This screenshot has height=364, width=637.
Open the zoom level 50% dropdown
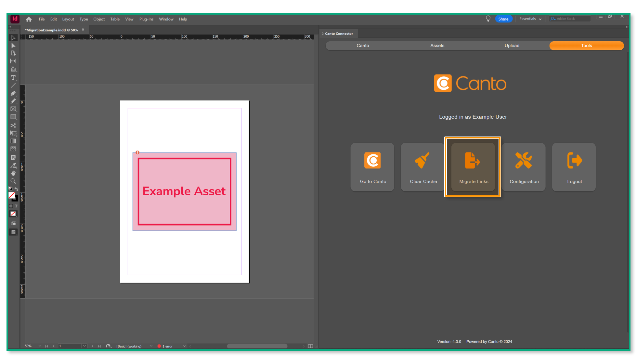40,346
